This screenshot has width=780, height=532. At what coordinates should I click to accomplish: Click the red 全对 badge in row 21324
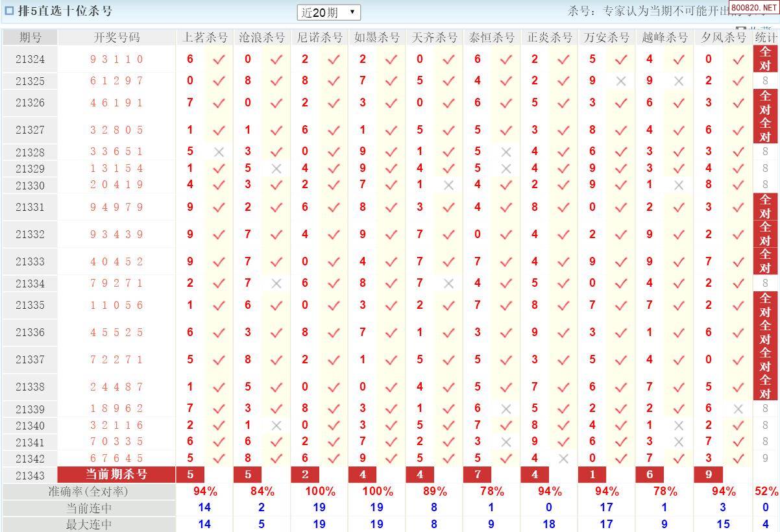[766, 59]
